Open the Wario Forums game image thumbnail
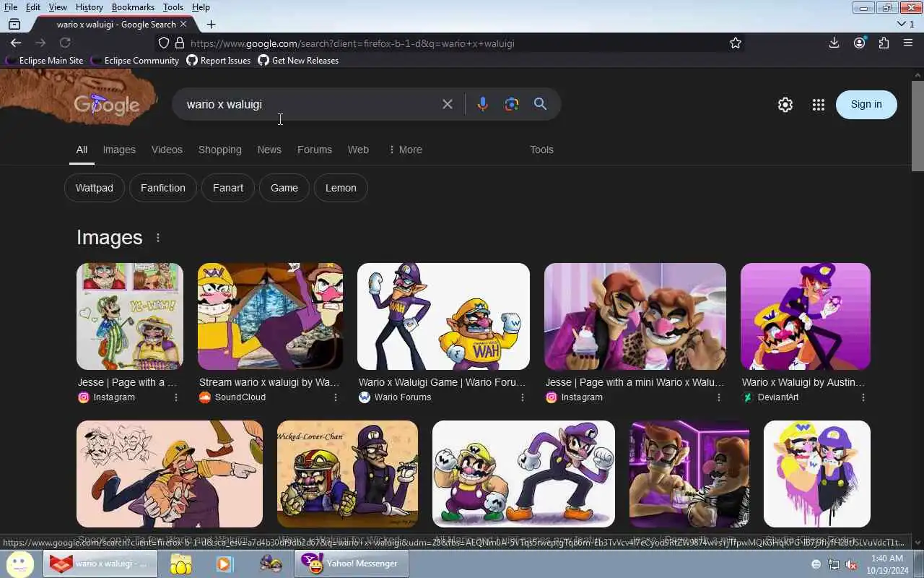 point(443,316)
